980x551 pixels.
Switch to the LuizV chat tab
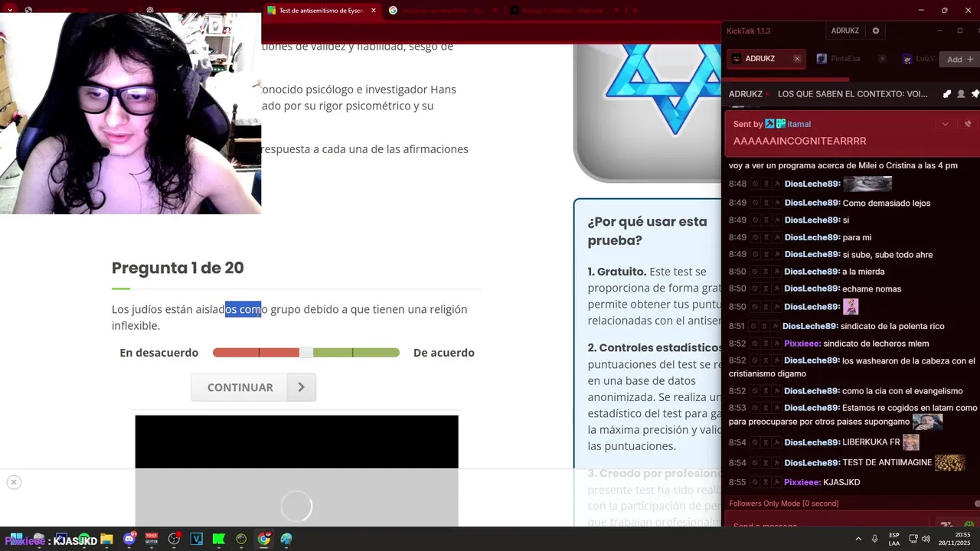pos(918,59)
